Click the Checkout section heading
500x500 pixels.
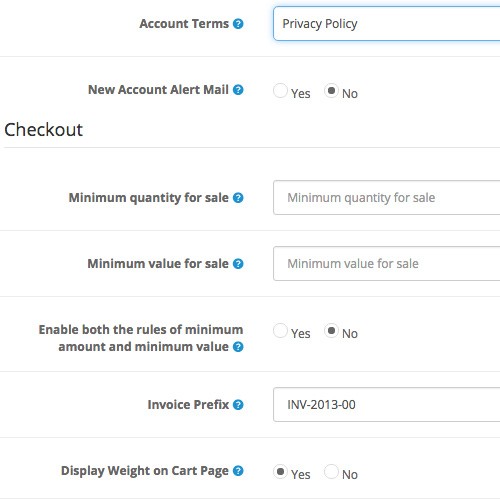43,130
